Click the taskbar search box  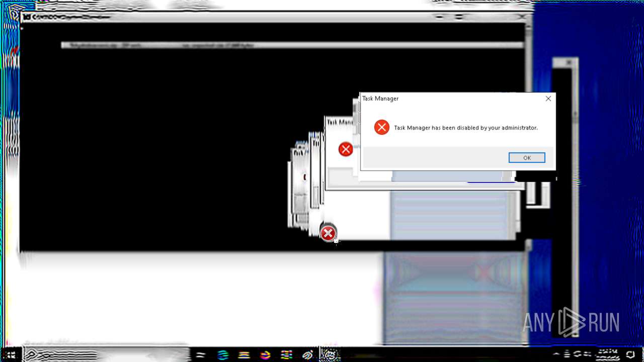coord(106,354)
